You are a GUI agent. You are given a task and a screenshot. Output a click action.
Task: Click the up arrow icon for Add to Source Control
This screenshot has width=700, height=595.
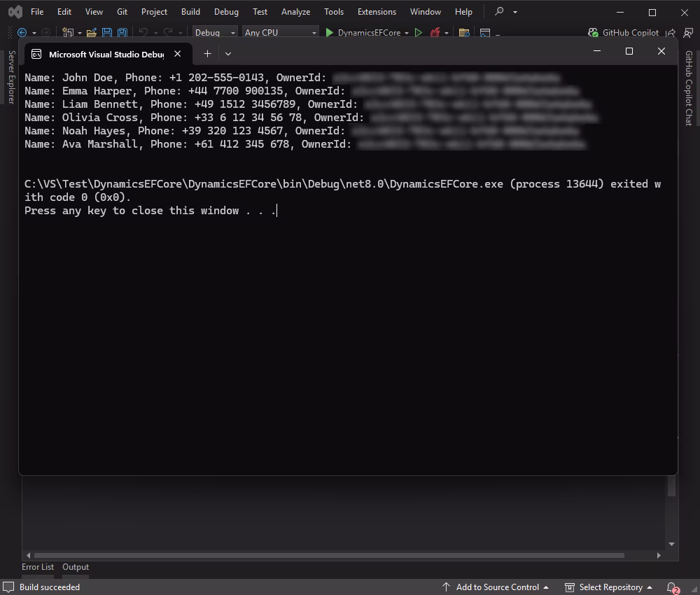coord(446,587)
